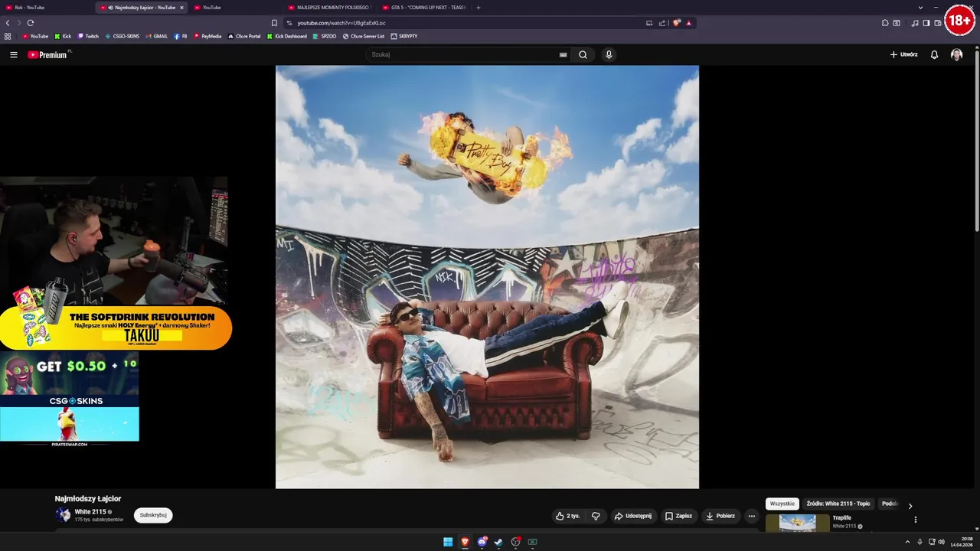Switch to 'NAJLEPSZE MOMENTY POLSKIEGO' tab

coord(328,8)
